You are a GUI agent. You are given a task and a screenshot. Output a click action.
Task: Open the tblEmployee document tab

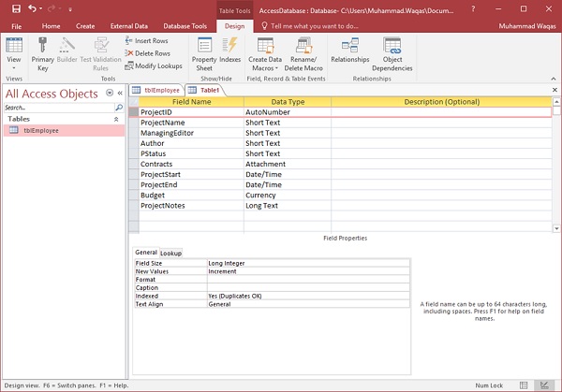[x=156, y=90]
